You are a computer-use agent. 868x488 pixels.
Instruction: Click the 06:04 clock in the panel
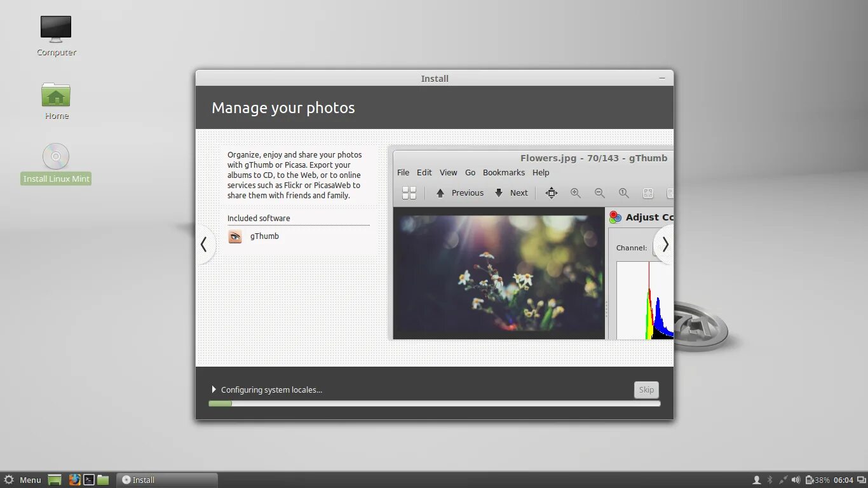843,480
